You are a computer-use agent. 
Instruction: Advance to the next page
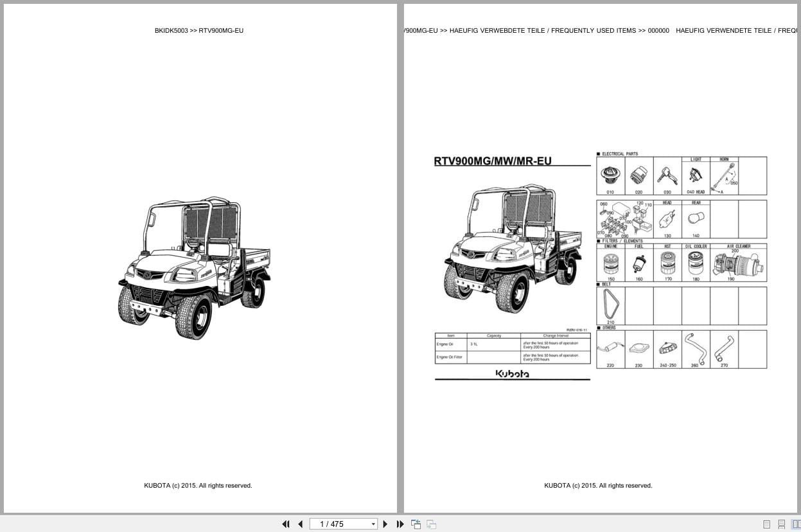click(385, 524)
